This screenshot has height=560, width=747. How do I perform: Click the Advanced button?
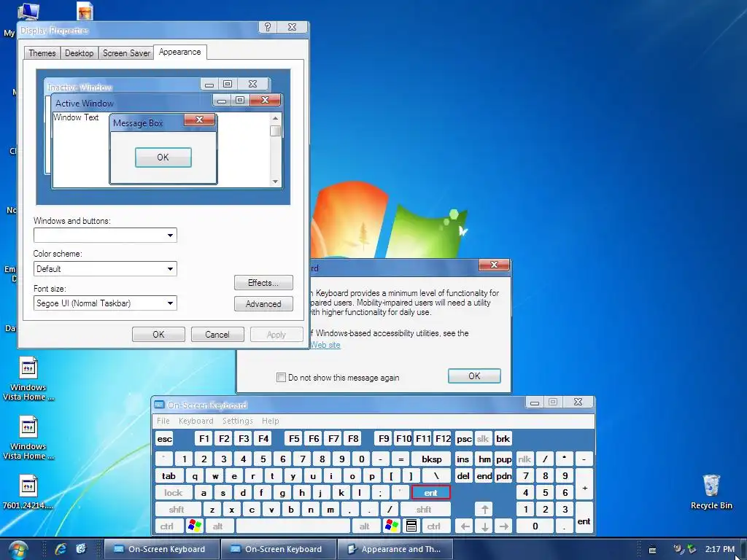[x=263, y=304]
